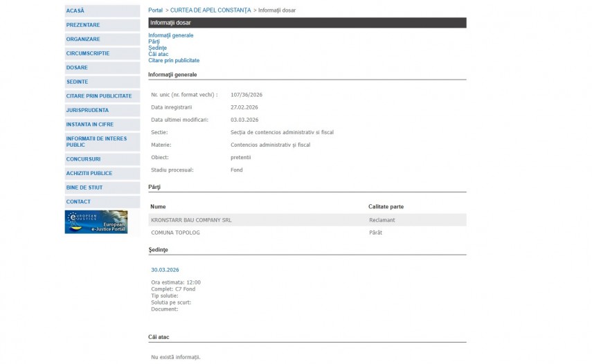Jump to the Căi atac anchor link

(158, 54)
